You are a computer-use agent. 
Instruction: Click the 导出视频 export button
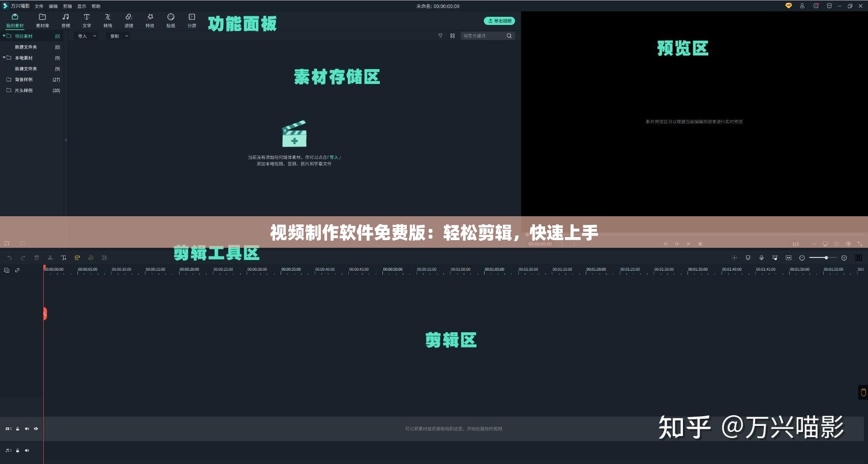click(499, 21)
